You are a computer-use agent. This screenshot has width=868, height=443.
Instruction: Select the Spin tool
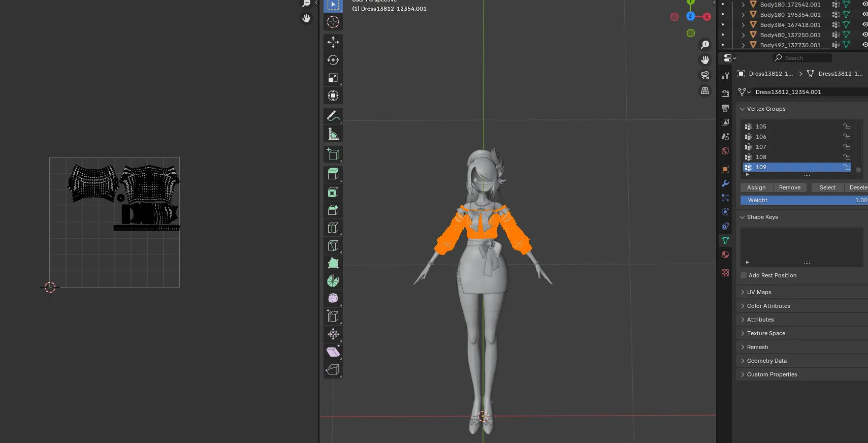[x=333, y=281]
